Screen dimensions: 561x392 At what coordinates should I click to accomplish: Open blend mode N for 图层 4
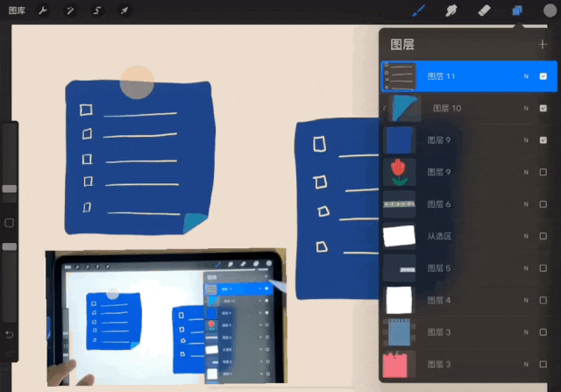click(526, 300)
